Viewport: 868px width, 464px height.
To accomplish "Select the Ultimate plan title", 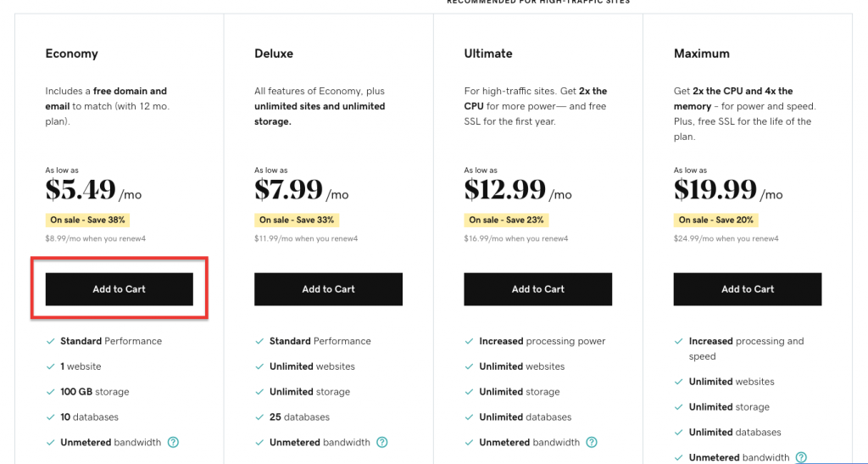I will pos(488,53).
